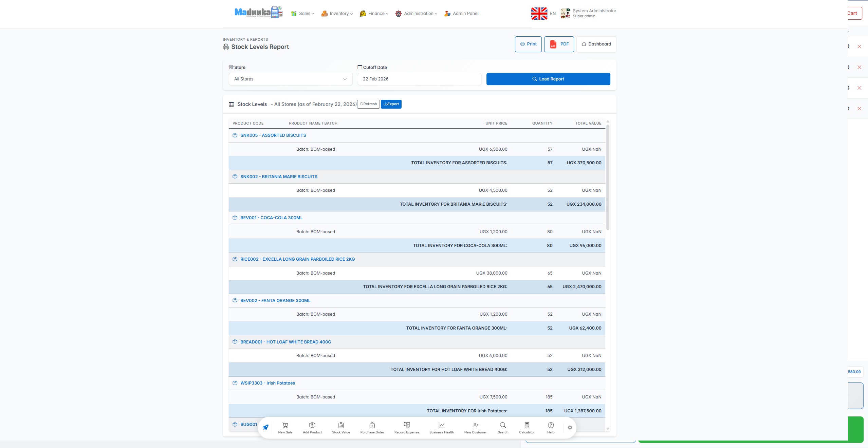Open New Sale from the quick action bar
This screenshot has width=868, height=448.
click(285, 427)
